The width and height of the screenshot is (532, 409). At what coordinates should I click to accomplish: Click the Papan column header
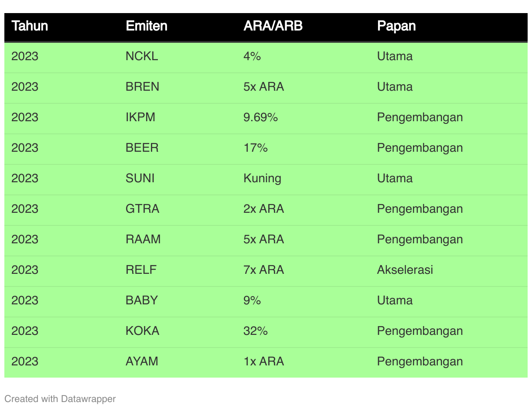click(x=396, y=26)
